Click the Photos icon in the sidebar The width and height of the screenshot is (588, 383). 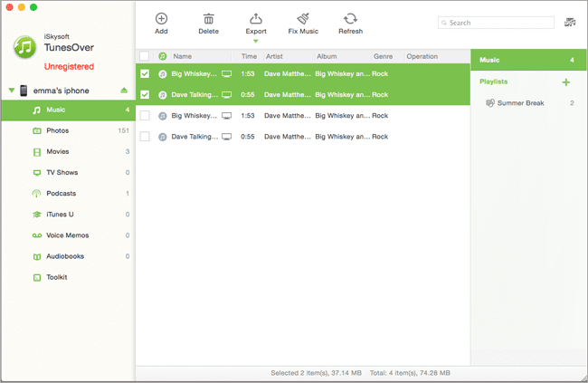point(37,131)
